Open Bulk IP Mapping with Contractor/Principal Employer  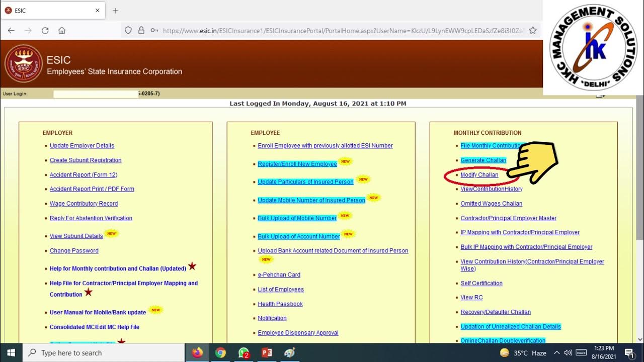[x=526, y=247]
